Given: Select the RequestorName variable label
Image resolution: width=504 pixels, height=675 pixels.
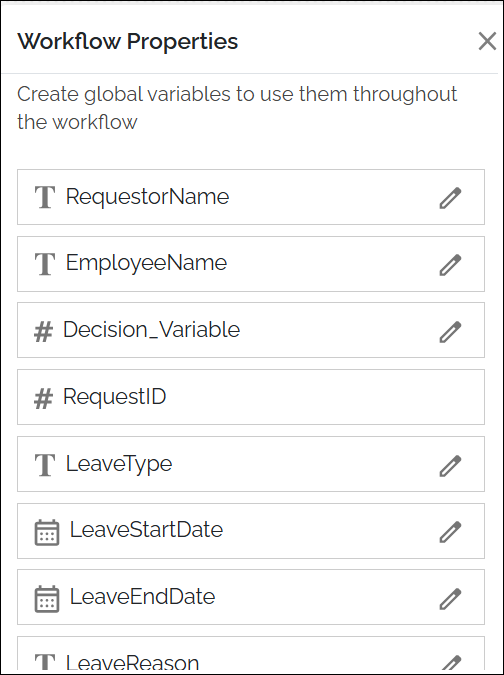Looking at the screenshot, I should tap(147, 197).
